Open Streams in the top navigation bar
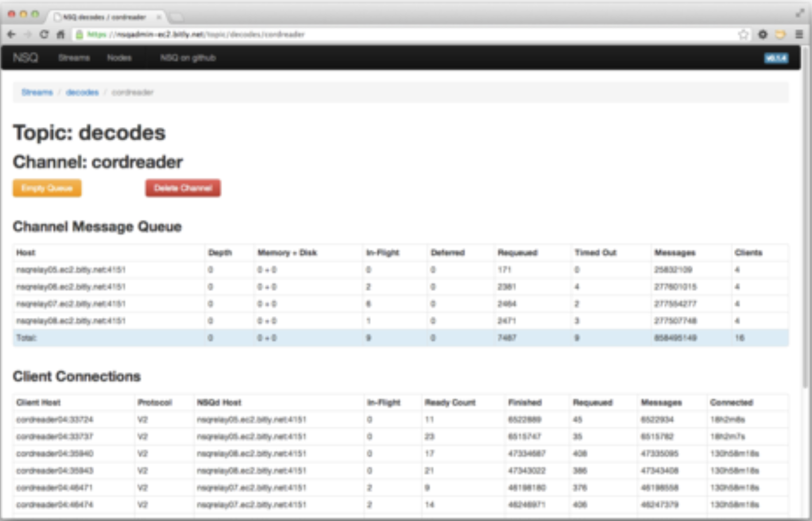The height and width of the screenshot is (521, 812). [x=74, y=57]
